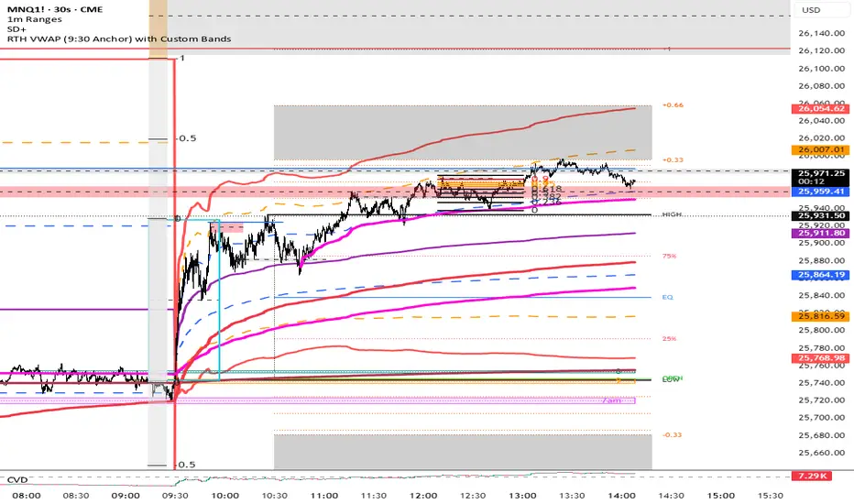Select the 25% range level label
Viewport: 854px width, 504px height.
(670, 339)
